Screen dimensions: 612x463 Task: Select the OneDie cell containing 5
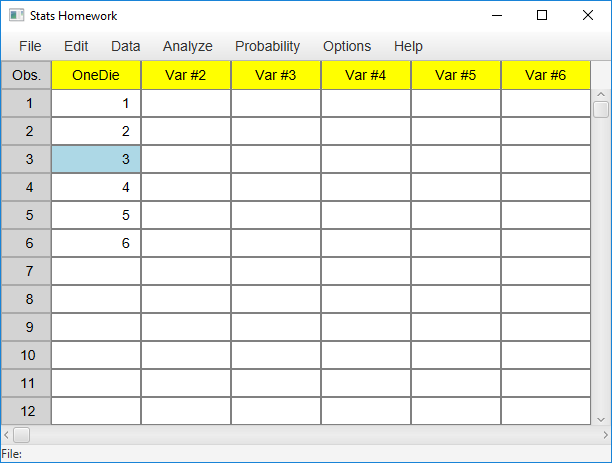[96, 215]
